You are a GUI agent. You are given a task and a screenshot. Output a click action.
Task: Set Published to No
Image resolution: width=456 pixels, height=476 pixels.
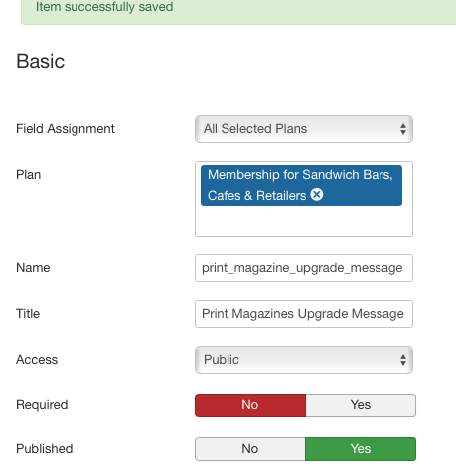point(250,449)
